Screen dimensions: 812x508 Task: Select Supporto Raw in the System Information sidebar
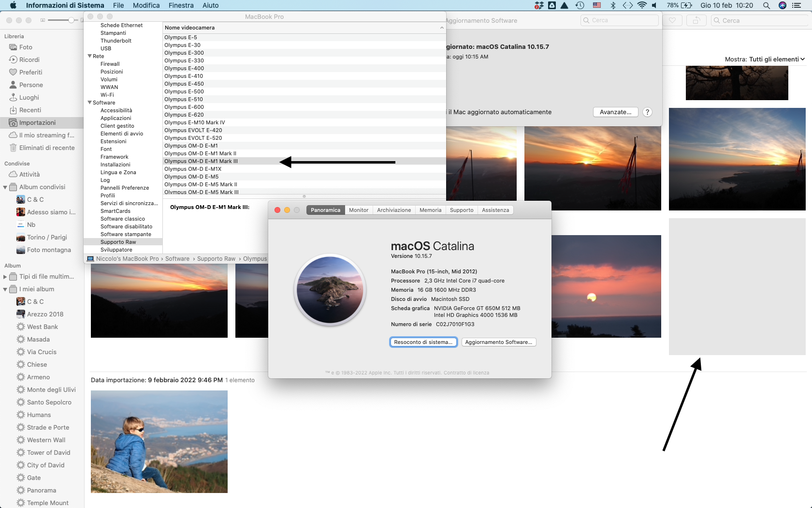tap(123, 242)
